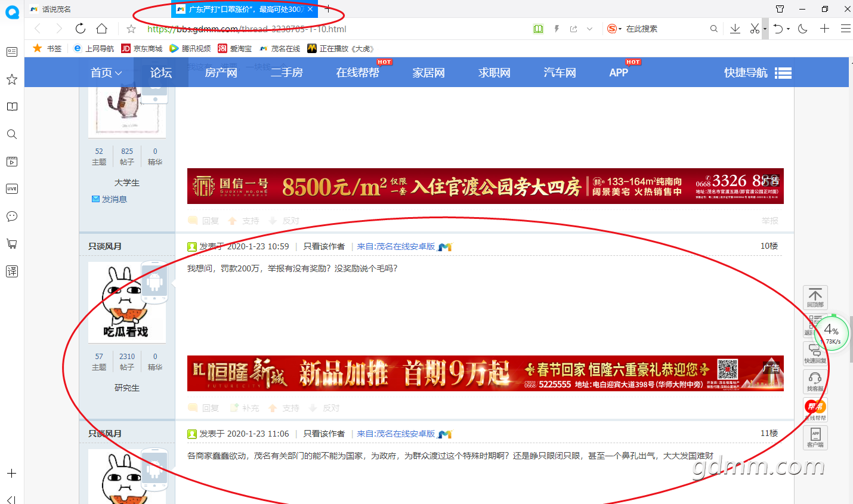Expand the screenshot tool options arrow
This screenshot has height=504, width=853.
pos(765,29)
